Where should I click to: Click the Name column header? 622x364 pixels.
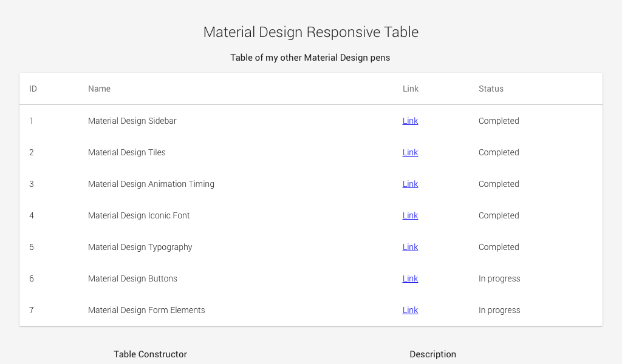coord(99,89)
